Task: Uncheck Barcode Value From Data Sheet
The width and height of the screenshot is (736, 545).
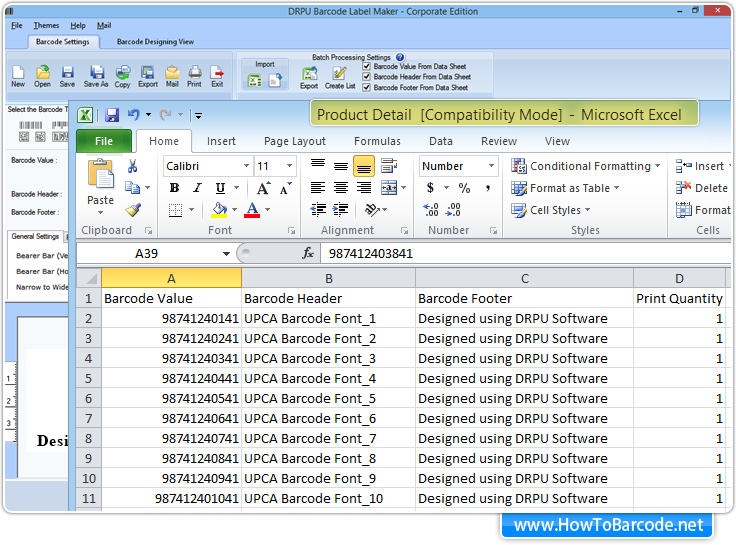Action: tap(367, 67)
